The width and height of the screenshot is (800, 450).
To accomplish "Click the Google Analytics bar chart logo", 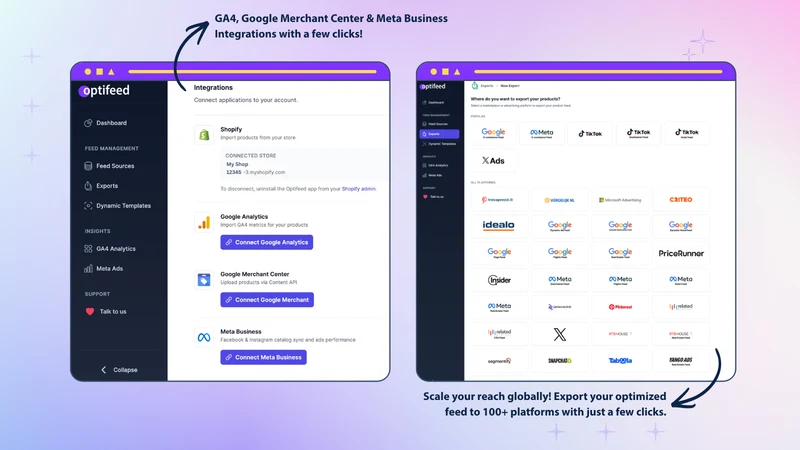I will 204,222.
